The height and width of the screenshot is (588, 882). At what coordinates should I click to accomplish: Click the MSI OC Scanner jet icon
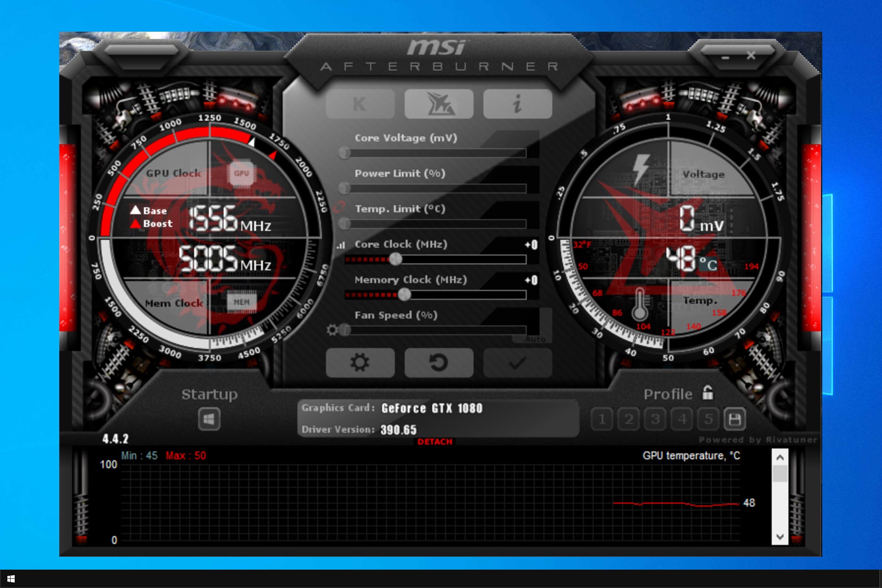(439, 104)
